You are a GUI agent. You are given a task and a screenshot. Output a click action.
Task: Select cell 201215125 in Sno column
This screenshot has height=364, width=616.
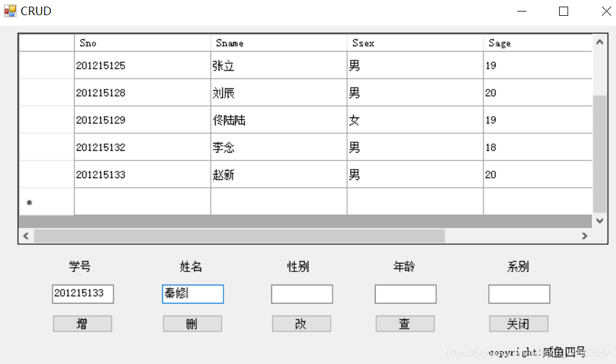tap(142, 65)
